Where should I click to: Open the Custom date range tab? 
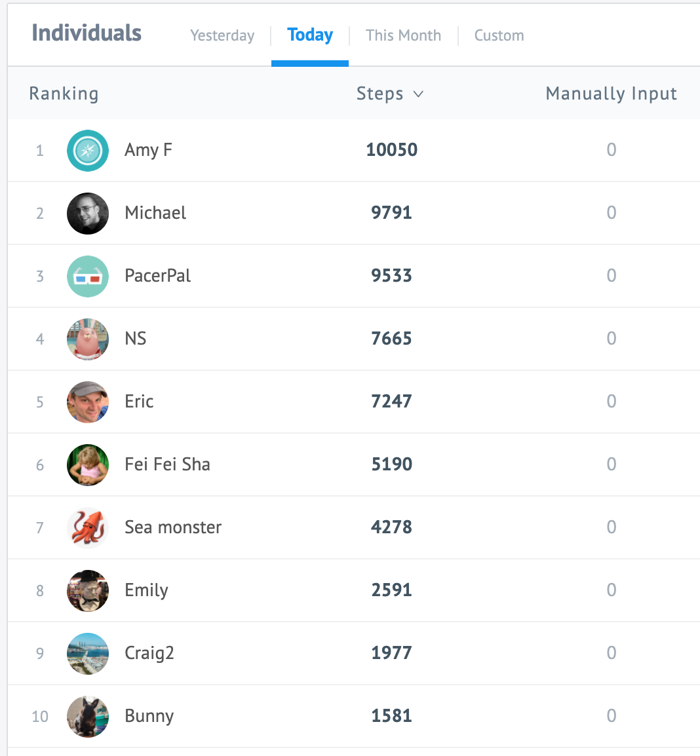tap(499, 35)
